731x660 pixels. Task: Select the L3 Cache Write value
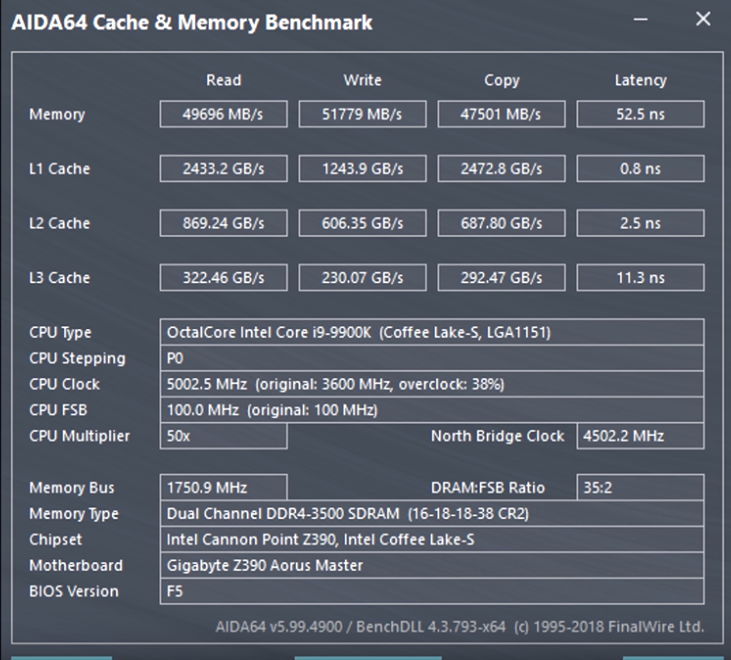(363, 278)
